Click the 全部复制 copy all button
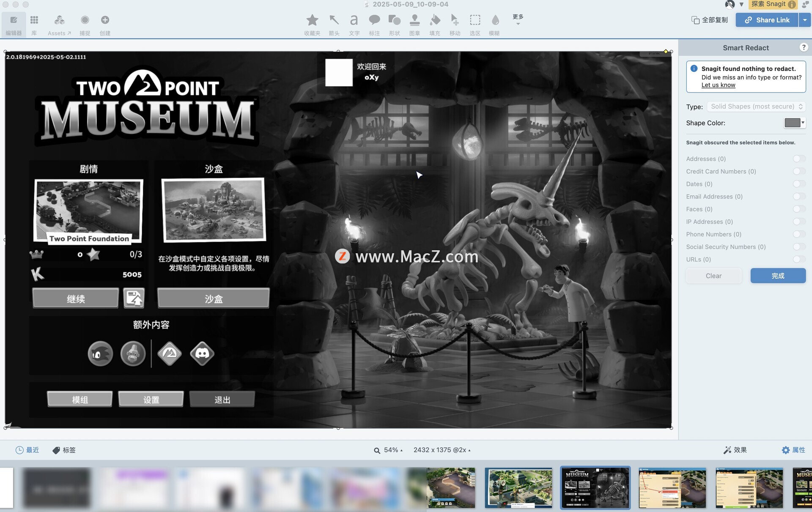Screen dimensions: 812x512 [x=710, y=20]
